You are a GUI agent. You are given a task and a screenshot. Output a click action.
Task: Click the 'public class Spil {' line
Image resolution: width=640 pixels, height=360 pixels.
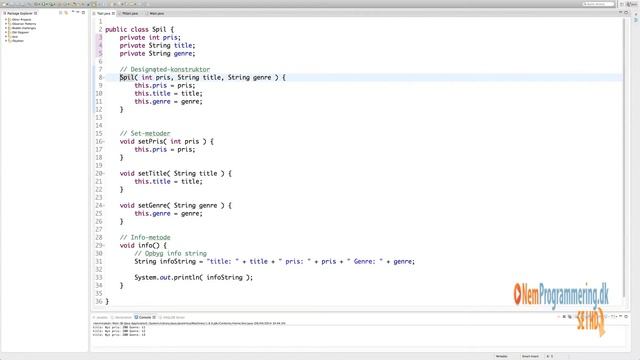tap(140, 29)
